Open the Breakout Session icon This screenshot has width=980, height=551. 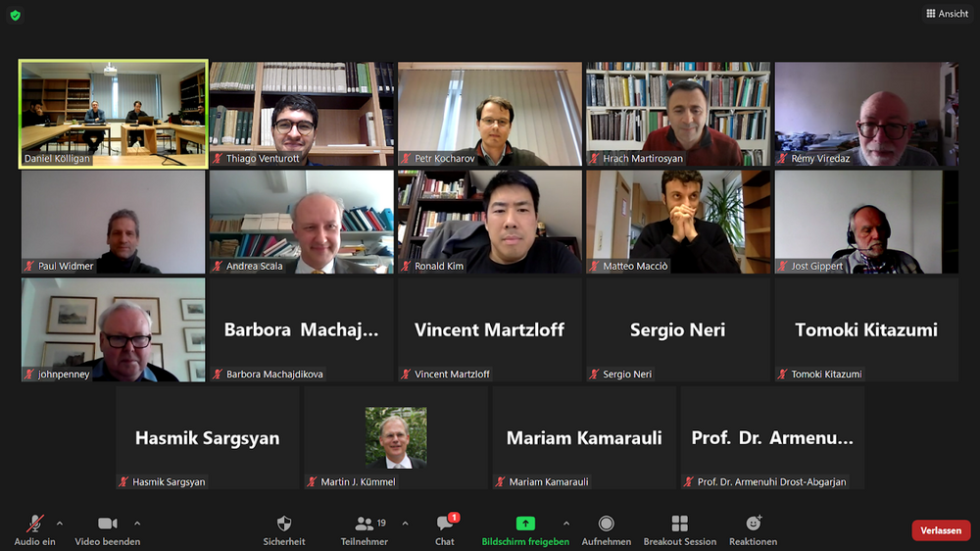click(x=679, y=523)
